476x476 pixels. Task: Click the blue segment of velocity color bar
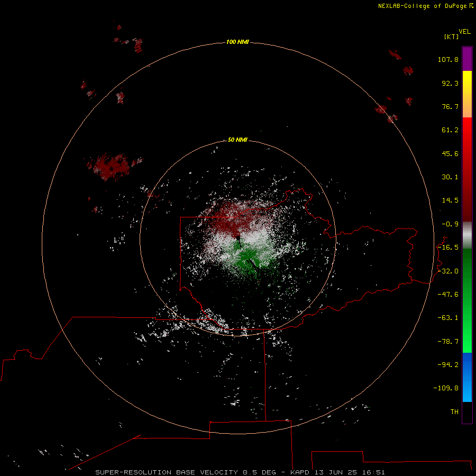pyautogui.click(x=467, y=377)
